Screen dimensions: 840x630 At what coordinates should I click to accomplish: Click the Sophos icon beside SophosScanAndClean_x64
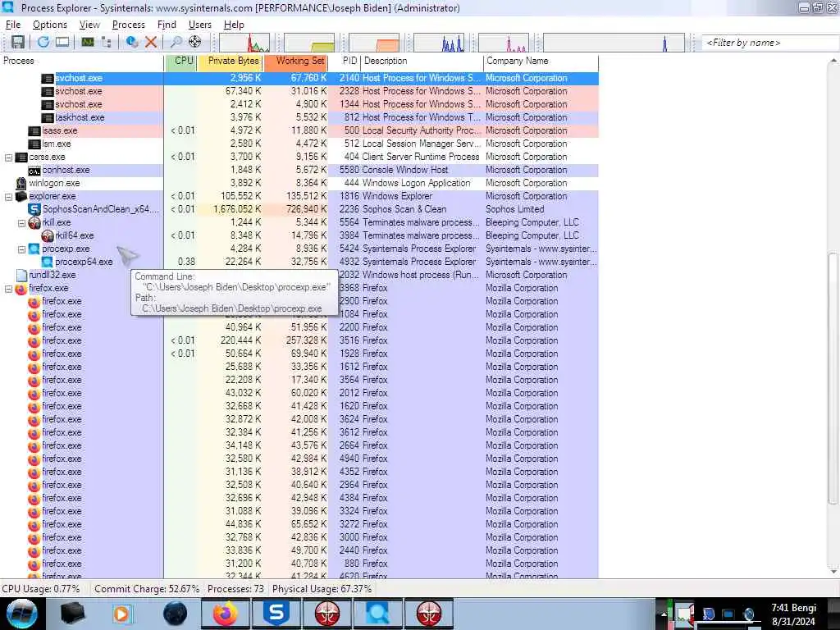34,209
